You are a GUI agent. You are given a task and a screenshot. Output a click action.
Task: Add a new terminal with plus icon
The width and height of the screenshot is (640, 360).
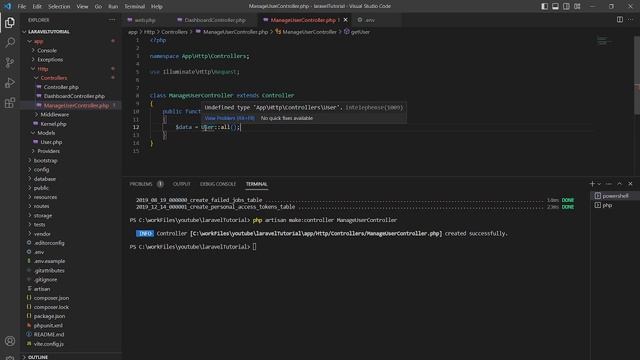(592, 184)
